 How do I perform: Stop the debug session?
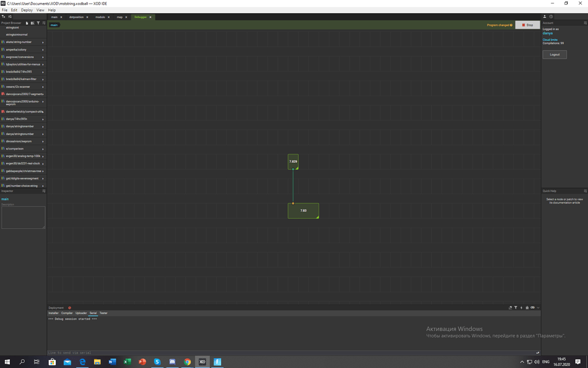point(527,25)
